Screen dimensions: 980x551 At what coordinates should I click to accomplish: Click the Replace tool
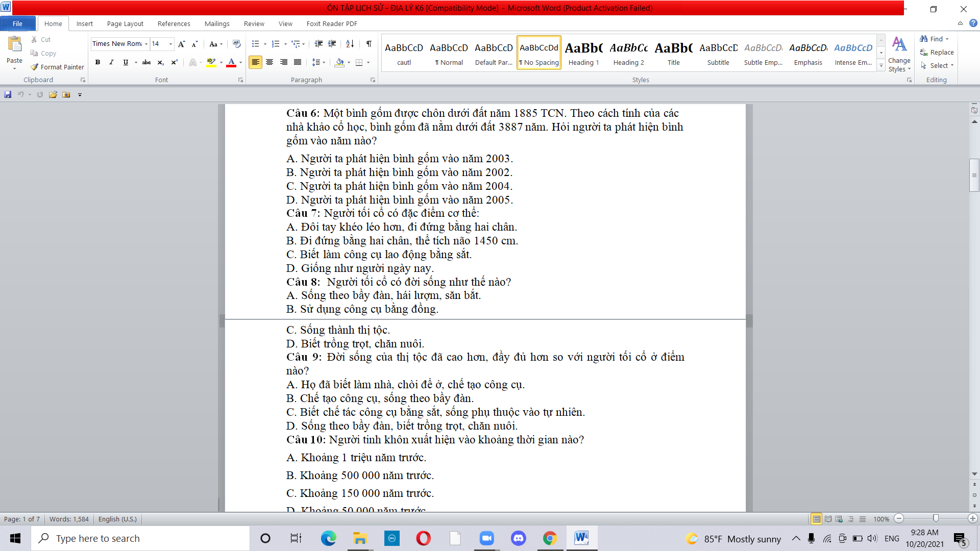tap(937, 52)
